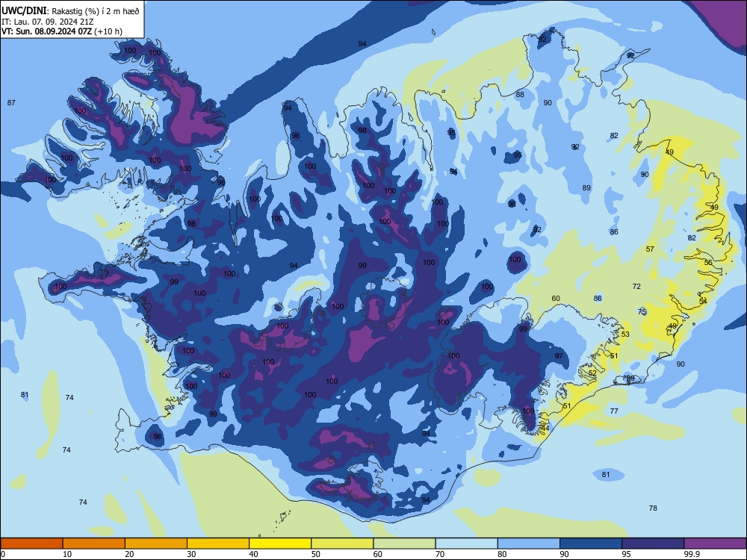Click the humidity value 88 on the map
The height and width of the screenshot is (560, 747).
tap(520, 94)
